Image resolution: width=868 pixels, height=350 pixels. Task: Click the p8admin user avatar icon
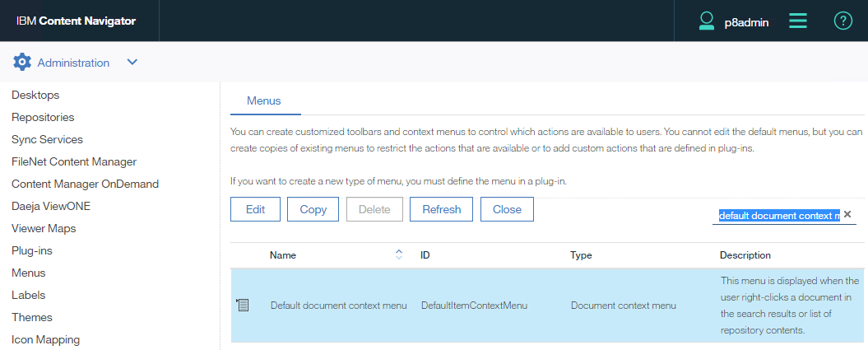(x=706, y=21)
